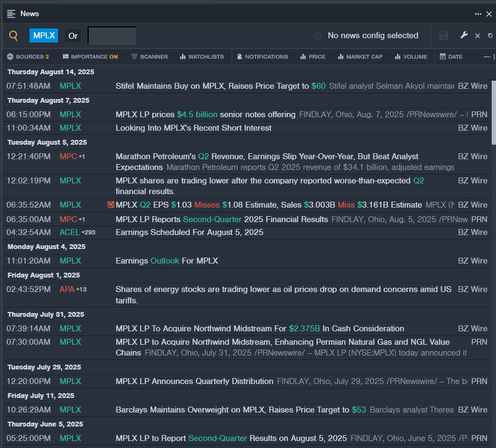Image resolution: width=496 pixels, height=448 pixels.
Task: Open 'MPLX LP Announces Quarterly Distribution'
Action: (195, 381)
